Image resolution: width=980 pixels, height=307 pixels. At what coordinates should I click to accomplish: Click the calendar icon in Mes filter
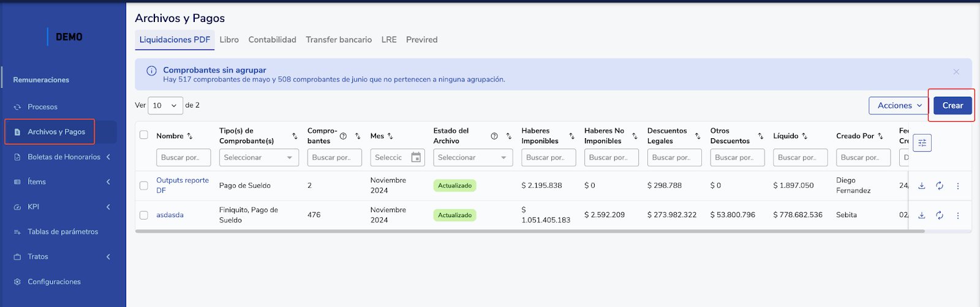[416, 158]
